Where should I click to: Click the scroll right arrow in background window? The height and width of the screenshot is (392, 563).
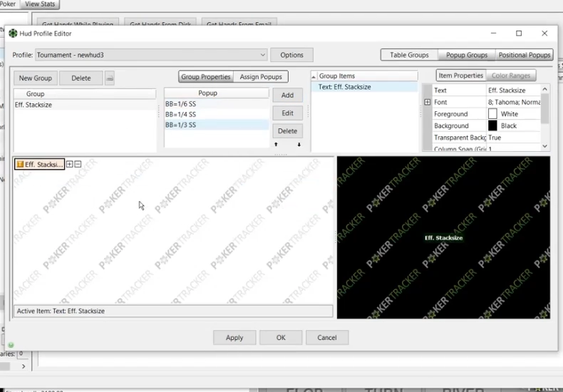(24, 366)
